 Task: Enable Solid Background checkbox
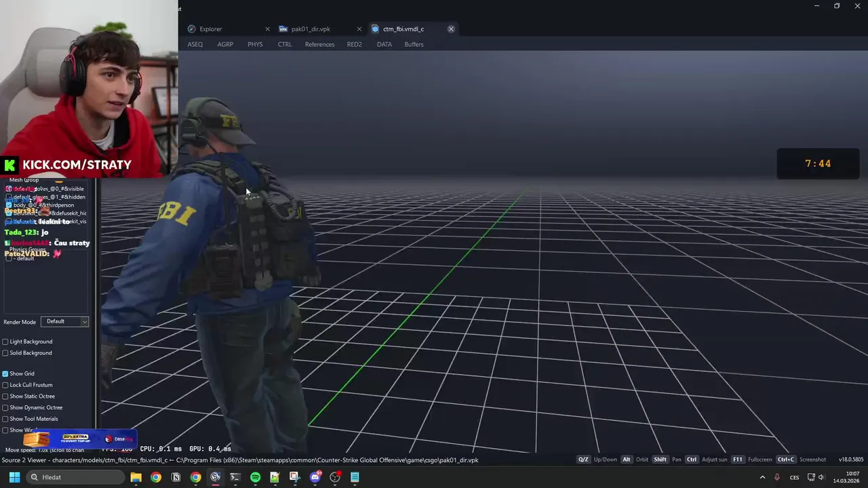(x=5, y=353)
